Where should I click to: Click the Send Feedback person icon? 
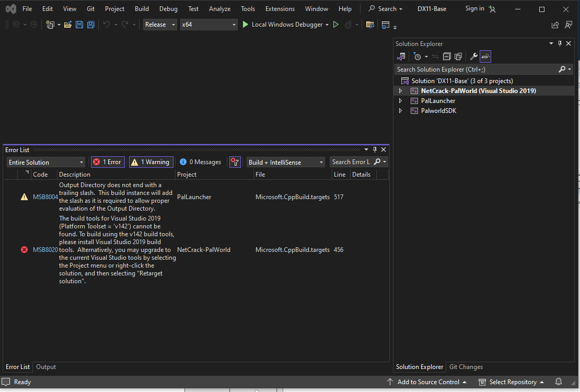(x=569, y=25)
